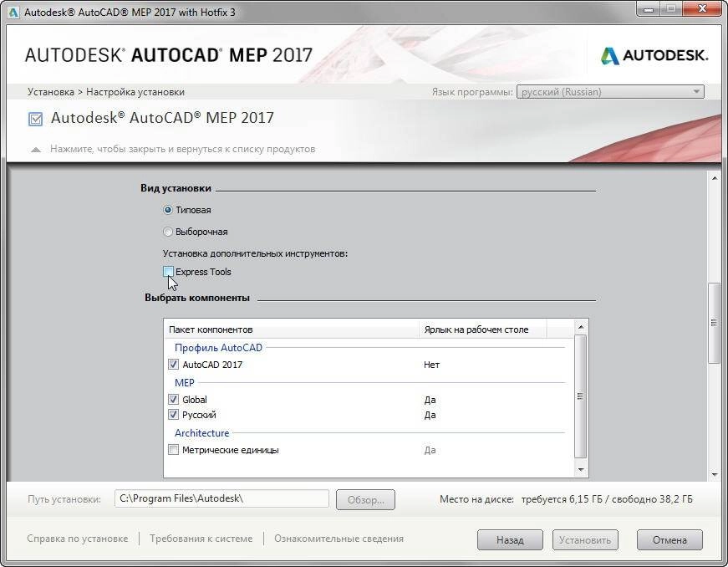
Task: Click the disk space text 'требуется 6,15 ГБ / свободно 38,2 ГБ'
Action: (x=607, y=499)
